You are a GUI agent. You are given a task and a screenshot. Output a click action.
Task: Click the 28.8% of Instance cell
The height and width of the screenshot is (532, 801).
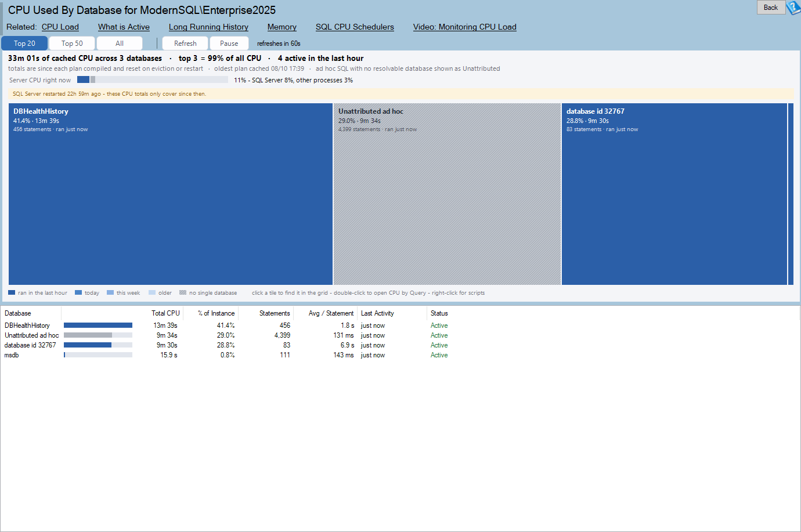[226, 345]
